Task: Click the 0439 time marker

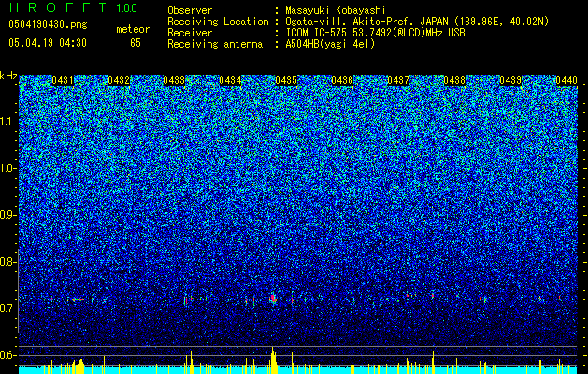Action: (510, 80)
